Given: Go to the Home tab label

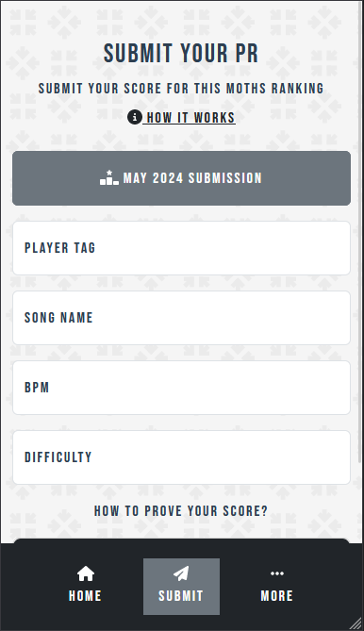Looking at the screenshot, I should coord(85,595).
